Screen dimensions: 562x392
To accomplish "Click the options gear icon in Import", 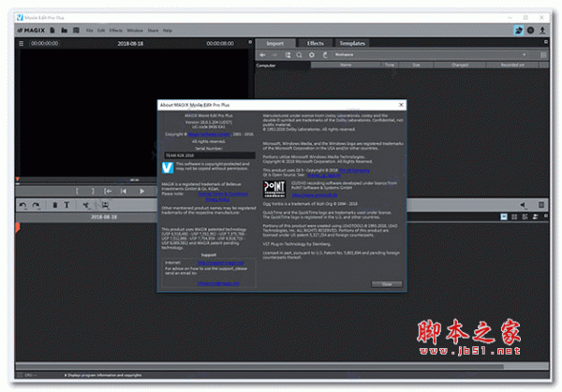I will pos(312,55).
